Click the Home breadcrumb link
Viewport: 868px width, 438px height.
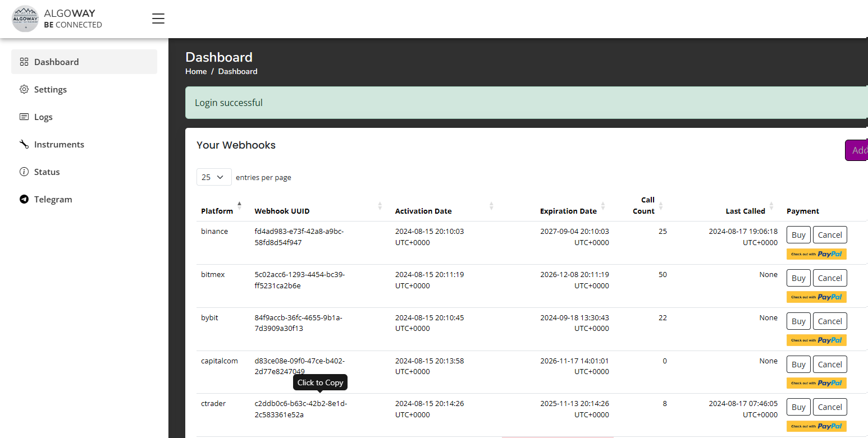[x=196, y=71]
